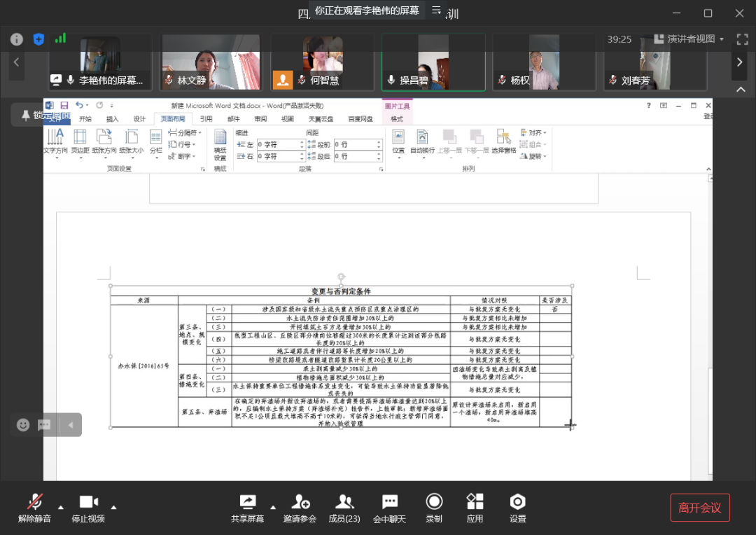Screen dimensions: 756x535
Task: Collapse the Word ribbon
Action: pyautogui.click(x=708, y=169)
